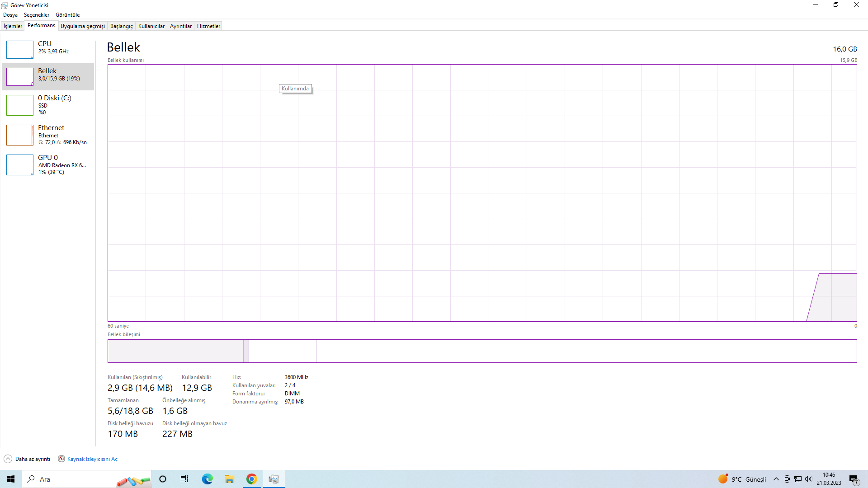Open the Hizmetler tab
Screen dimensions: 868x488
tap(208, 26)
